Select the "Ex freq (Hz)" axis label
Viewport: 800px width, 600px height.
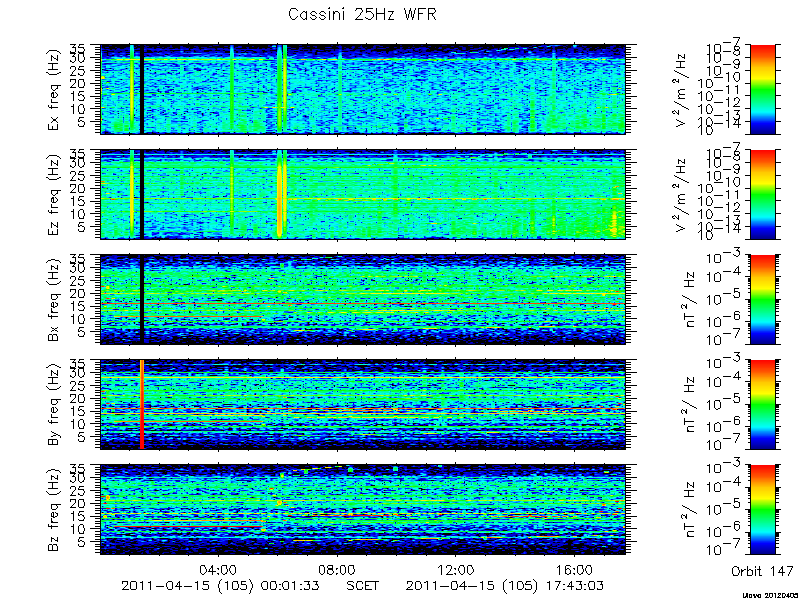coord(54,90)
